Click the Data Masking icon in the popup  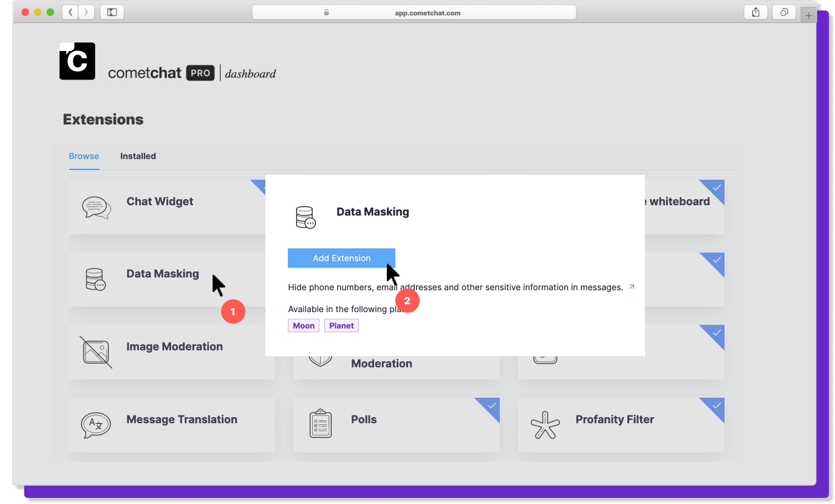tap(306, 217)
